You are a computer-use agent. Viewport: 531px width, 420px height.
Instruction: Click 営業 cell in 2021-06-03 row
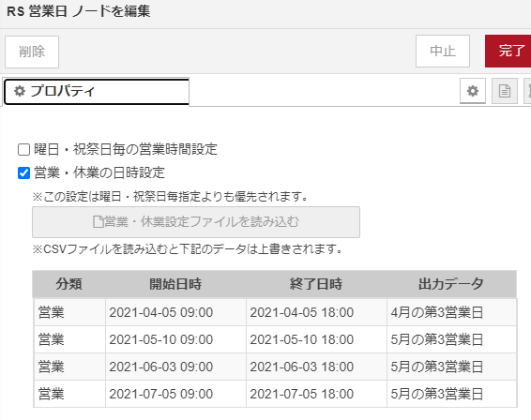click(69, 367)
